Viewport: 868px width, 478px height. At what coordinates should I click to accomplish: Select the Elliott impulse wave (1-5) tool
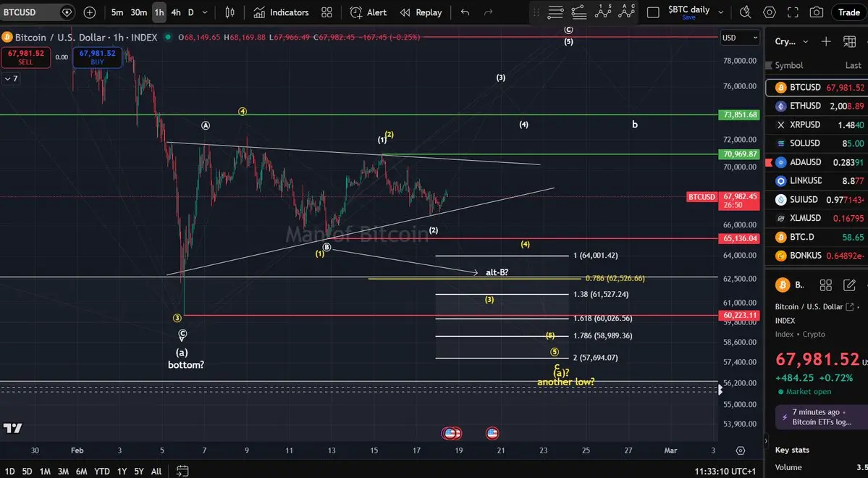click(603, 11)
